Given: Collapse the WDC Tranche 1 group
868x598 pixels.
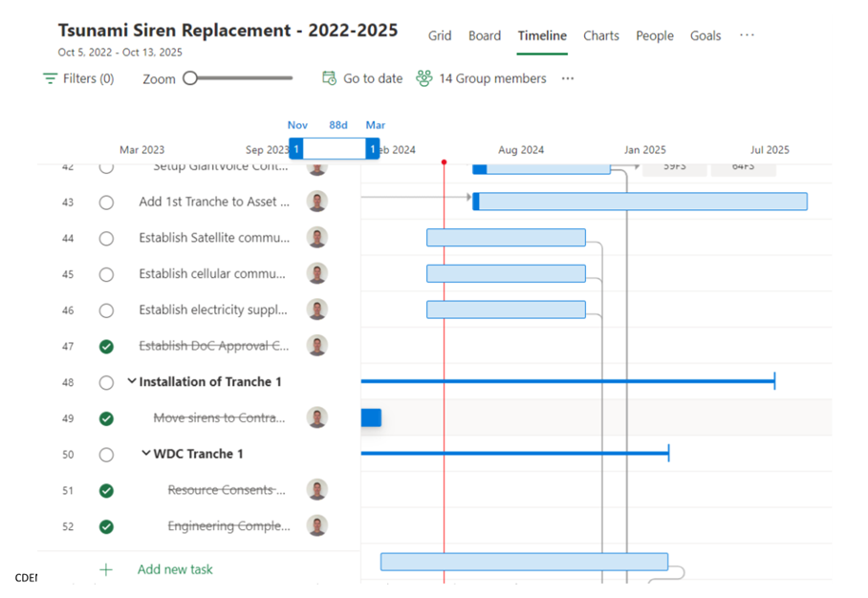Looking at the screenshot, I should click(145, 453).
